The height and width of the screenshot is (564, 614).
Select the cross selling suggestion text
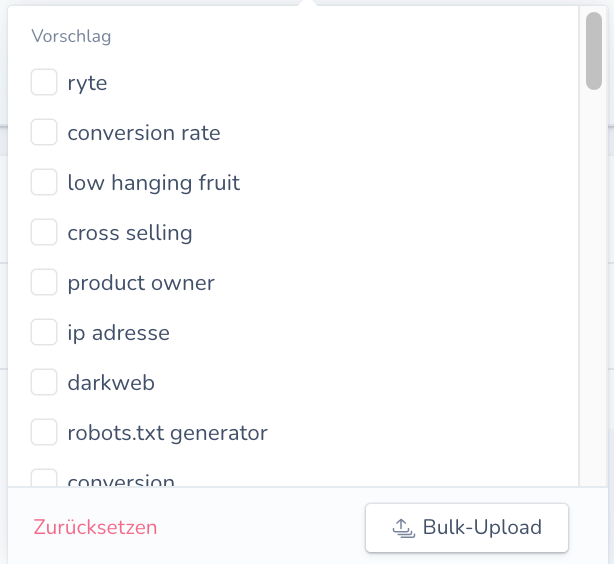(x=130, y=233)
